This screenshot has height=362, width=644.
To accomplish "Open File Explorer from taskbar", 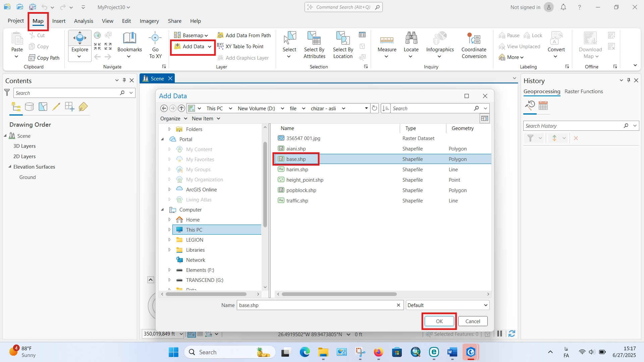I will [323, 352].
